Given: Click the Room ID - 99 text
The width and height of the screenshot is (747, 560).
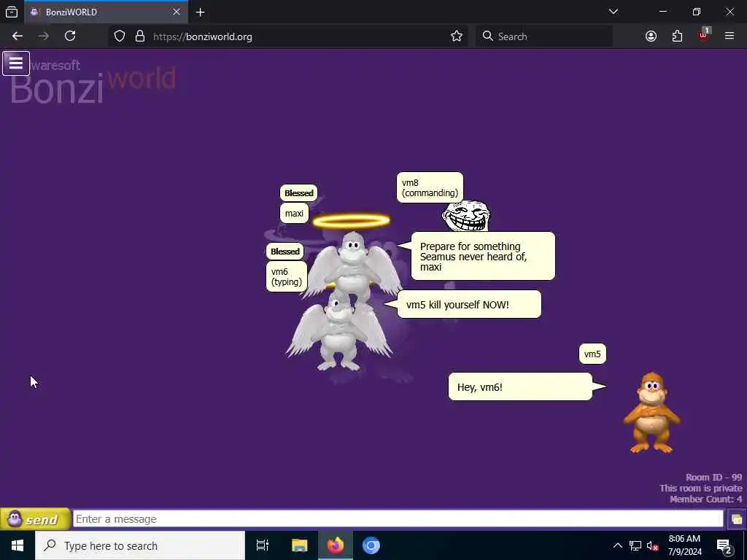Looking at the screenshot, I should tap(713, 477).
